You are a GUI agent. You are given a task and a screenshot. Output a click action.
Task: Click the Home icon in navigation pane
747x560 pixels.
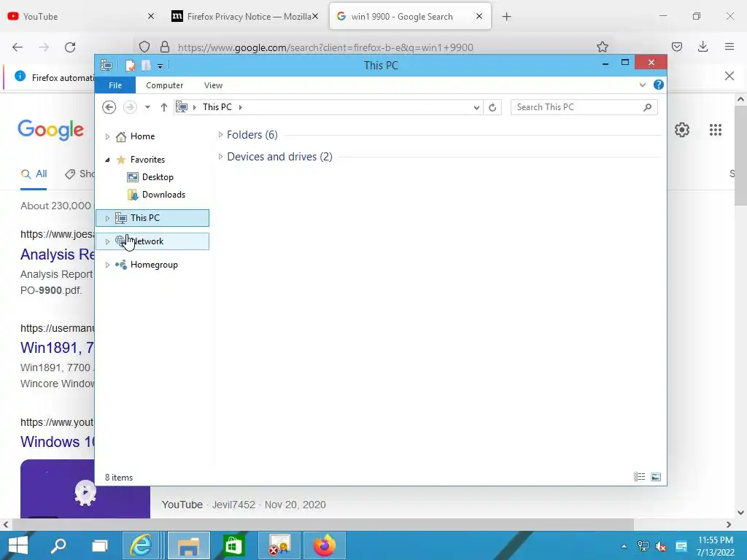tap(121, 136)
